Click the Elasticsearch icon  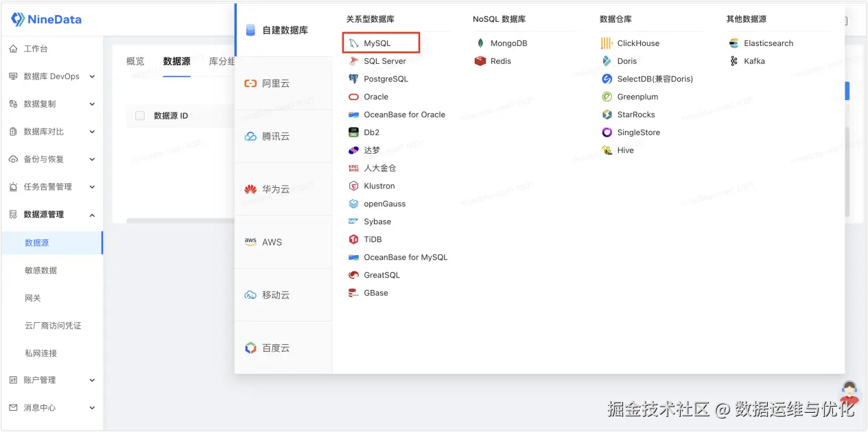tap(734, 43)
